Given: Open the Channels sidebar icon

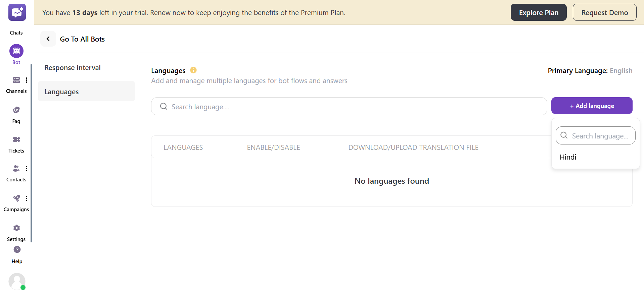Looking at the screenshot, I should click(x=16, y=80).
